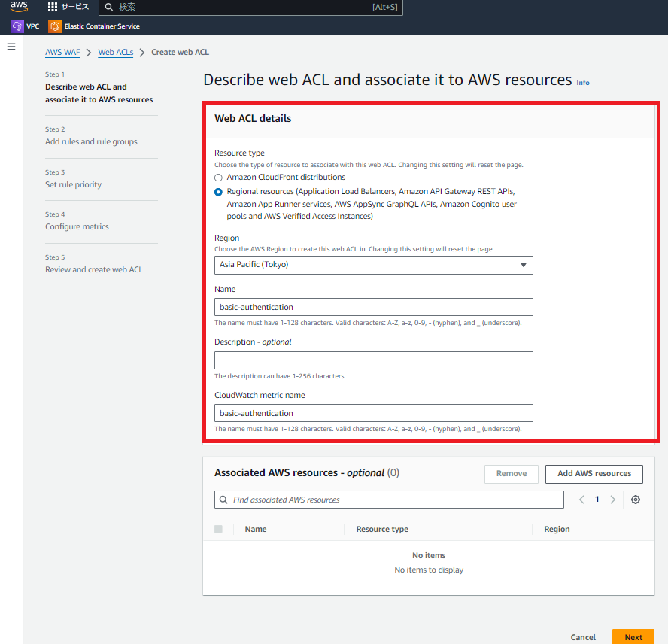Toggle the select-all checkbox in the resources table
Screen dimensions: 668x644
click(218, 529)
